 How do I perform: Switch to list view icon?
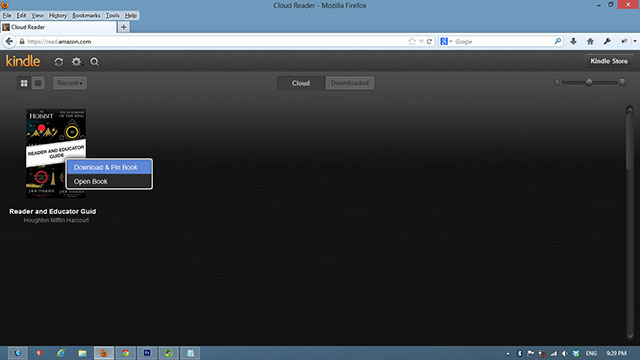click(38, 83)
